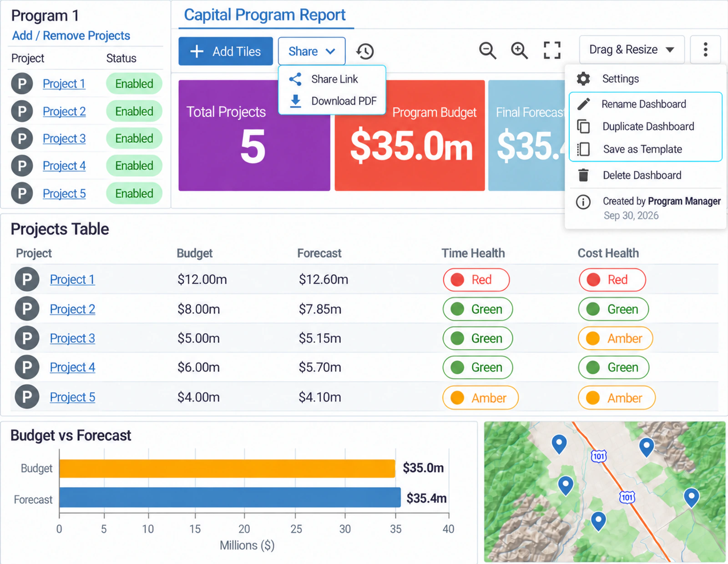Click the info icon beside Created by
The height and width of the screenshot is (564, 728).
pos(583,202)
